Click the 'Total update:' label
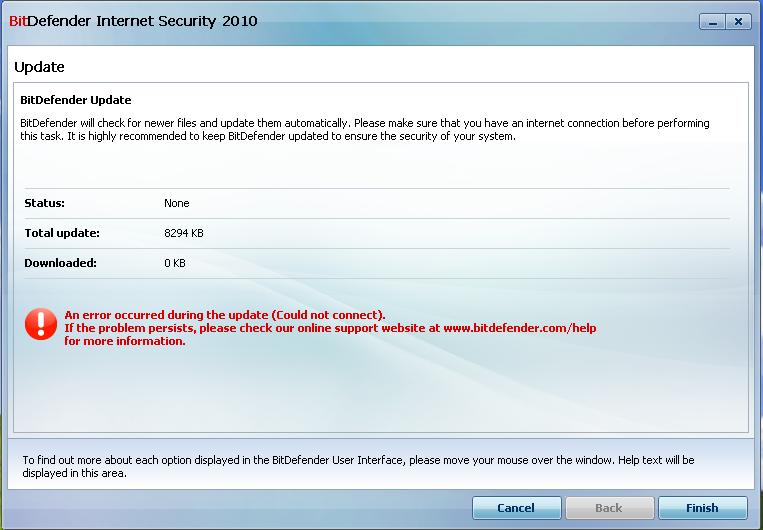The width and height of the screenshot is (763, 530). click(x=62, y=233)
